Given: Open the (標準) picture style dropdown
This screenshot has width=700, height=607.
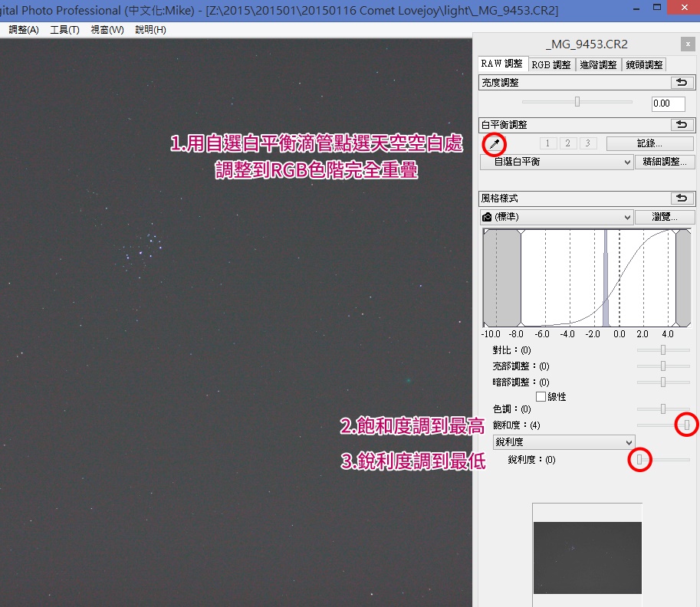Looking at the screenshot, I should point(557,217).
